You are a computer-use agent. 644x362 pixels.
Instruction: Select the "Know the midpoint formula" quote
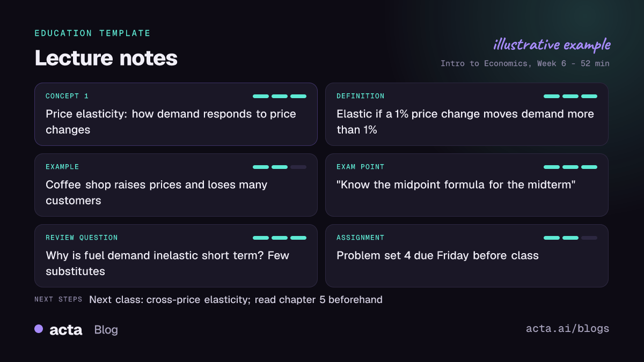456,185
